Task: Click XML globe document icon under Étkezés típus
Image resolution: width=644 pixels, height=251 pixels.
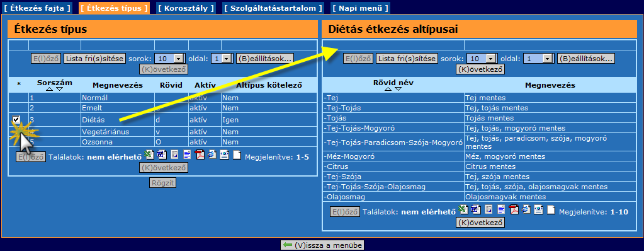Action: tap(224, 155)
